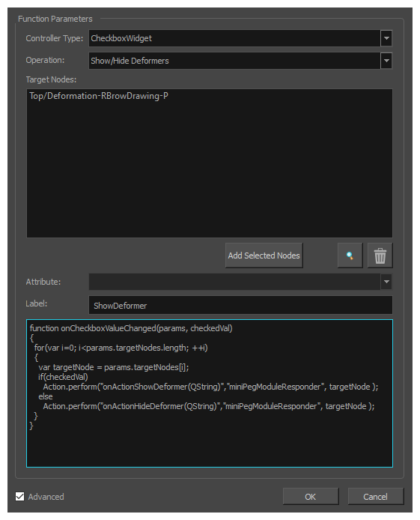Expand the Operation dropdown arrow

(386, 61)
